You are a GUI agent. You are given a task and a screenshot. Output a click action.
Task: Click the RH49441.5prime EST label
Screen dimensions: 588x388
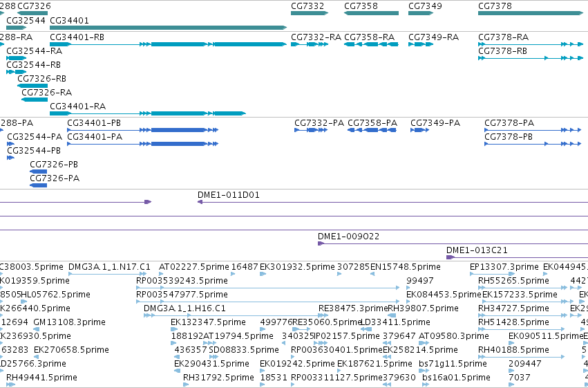coord(41,378)
